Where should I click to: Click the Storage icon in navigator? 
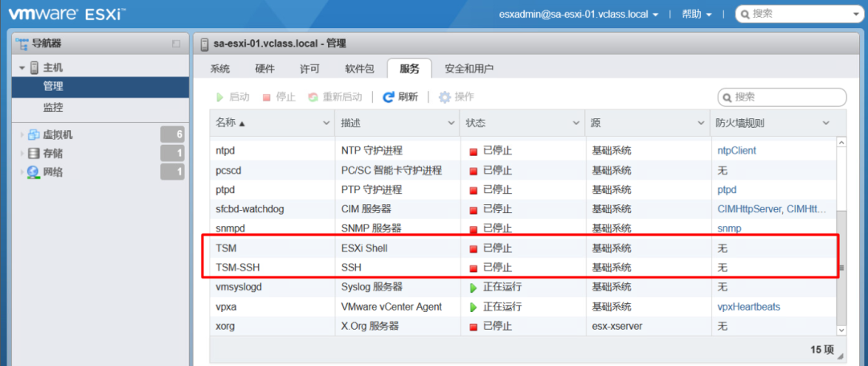34,154
